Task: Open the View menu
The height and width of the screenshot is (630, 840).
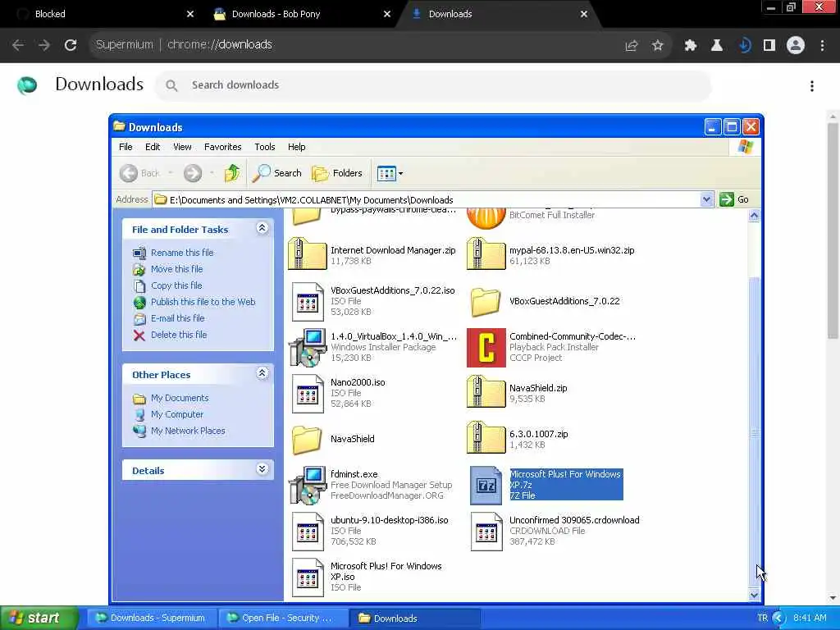Action: pyautogui.click(x=182, y=147)
